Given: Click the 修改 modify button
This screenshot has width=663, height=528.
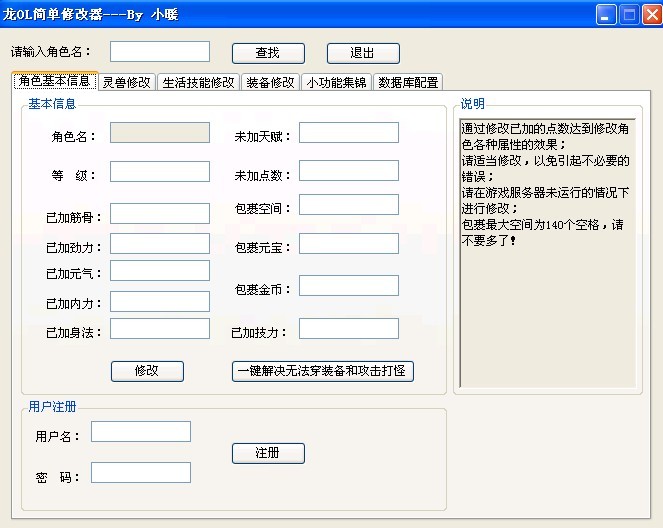Looking at the screenshot, I should click(x=147, y=371).
